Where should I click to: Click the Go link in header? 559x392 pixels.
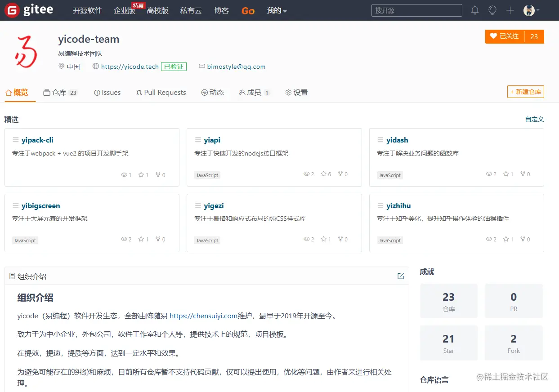point(248,11)
